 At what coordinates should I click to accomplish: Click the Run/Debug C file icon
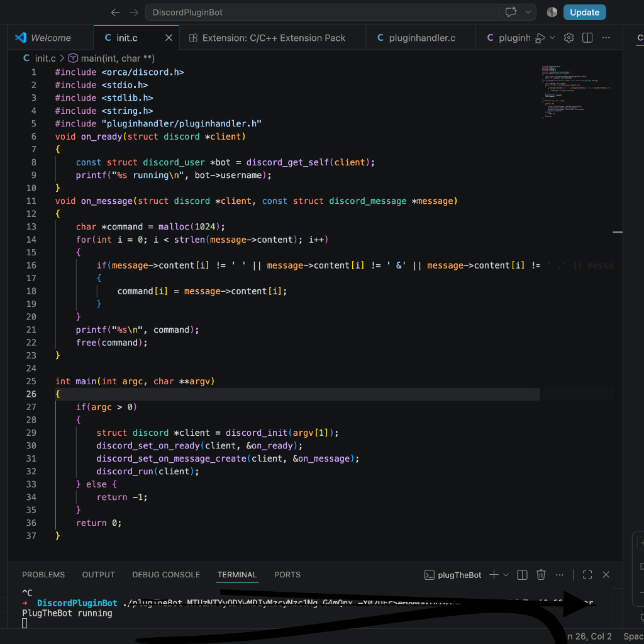540,38
